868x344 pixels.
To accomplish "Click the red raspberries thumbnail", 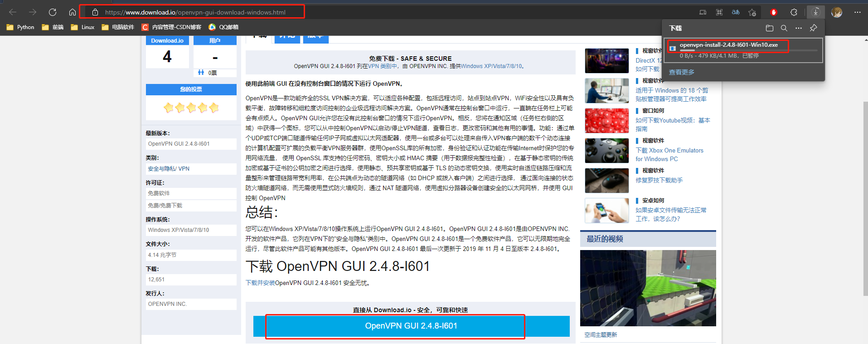I will coord(606,121).
